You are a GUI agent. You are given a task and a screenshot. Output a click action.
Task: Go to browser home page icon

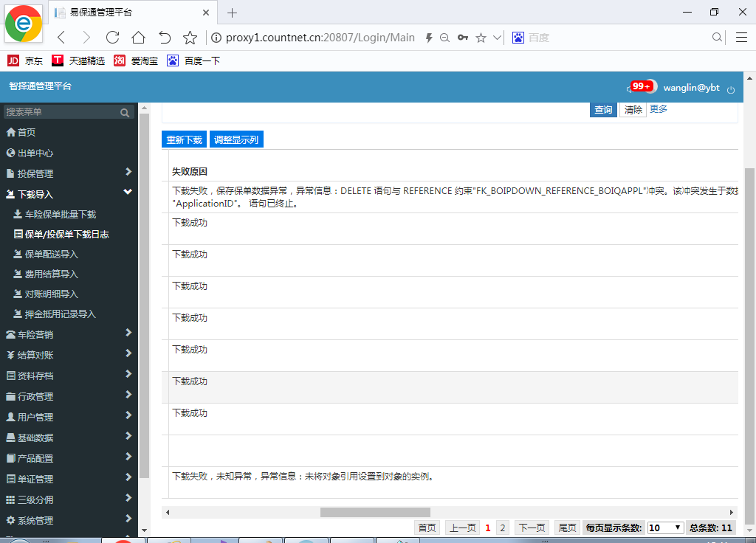pyautogui.click(x=138, y=38)
